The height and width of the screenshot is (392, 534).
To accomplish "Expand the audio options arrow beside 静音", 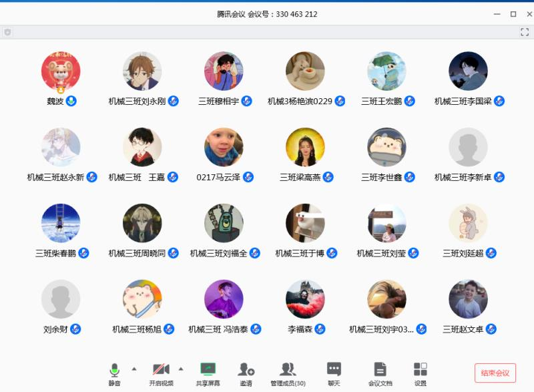I will 133,369.
